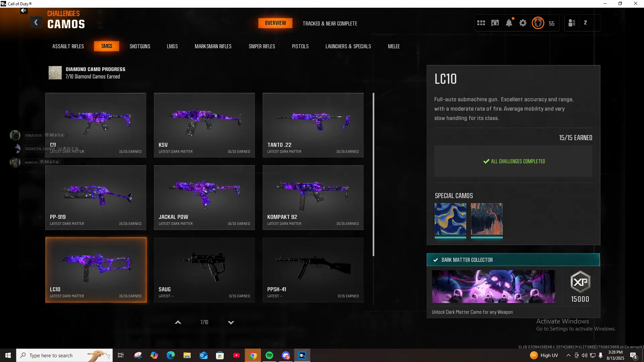Switch to Shotguns tab
Screen dimensions: 644x362
[140, 46]
